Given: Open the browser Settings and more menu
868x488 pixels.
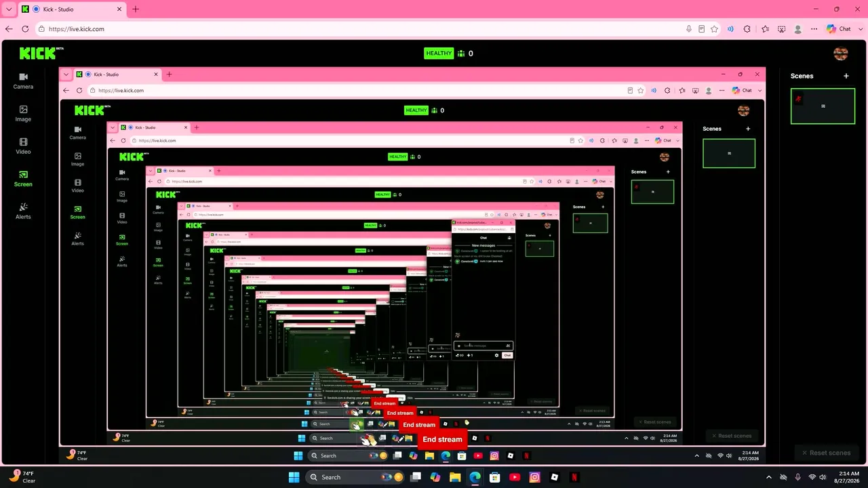Looking at the screenshot, I should click(814, 29).
